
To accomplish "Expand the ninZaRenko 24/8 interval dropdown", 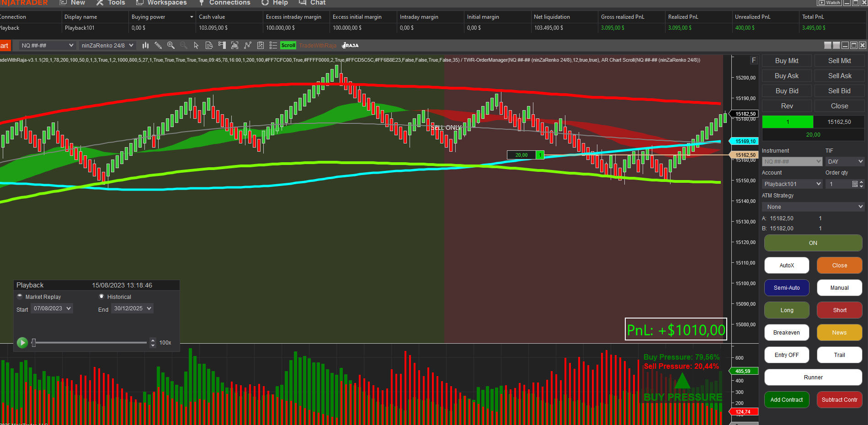I will point(107,45).
